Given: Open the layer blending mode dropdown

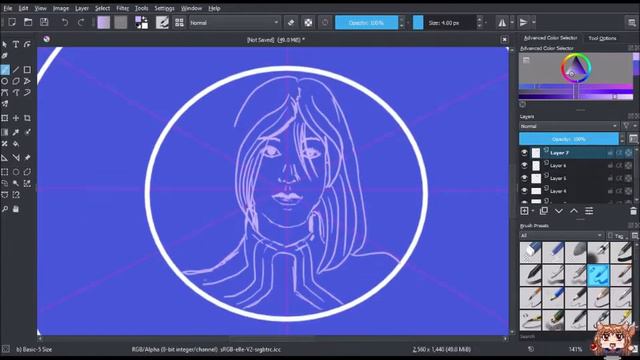Looking at the screenshot, I should (569, 126).
